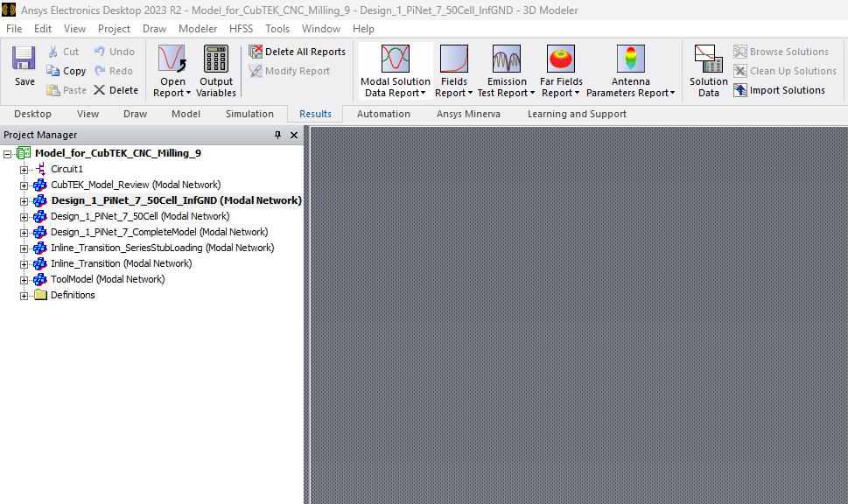Expand the ToolModel design node

tap(24, 280)
